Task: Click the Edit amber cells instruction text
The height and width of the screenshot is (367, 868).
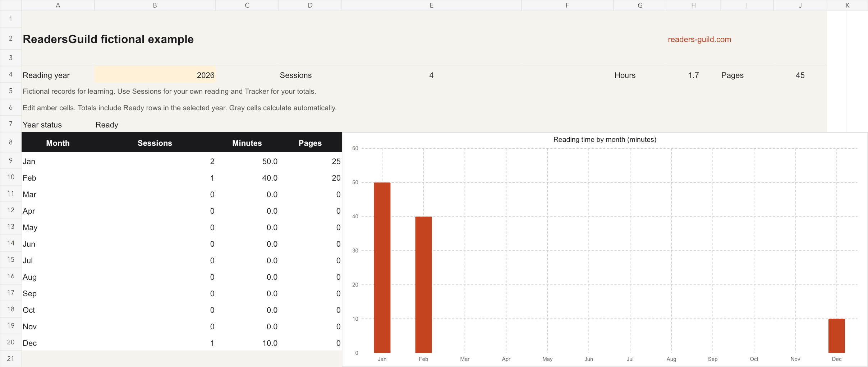Action: click(180, 108)
